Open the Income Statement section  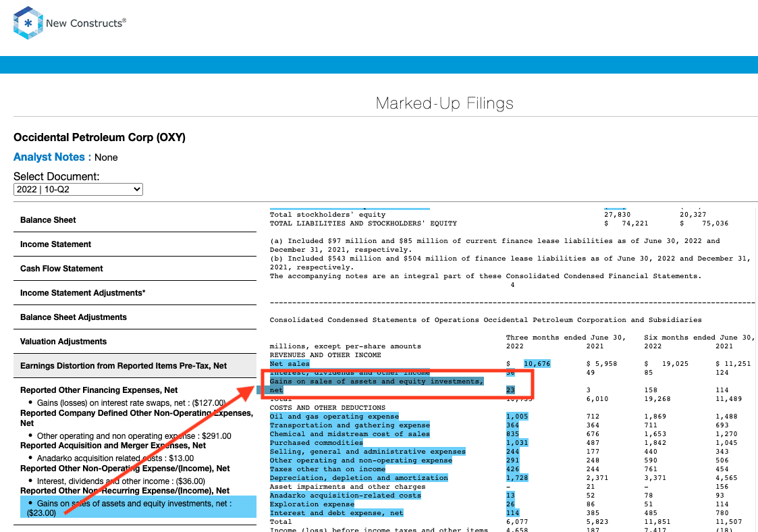135,244
